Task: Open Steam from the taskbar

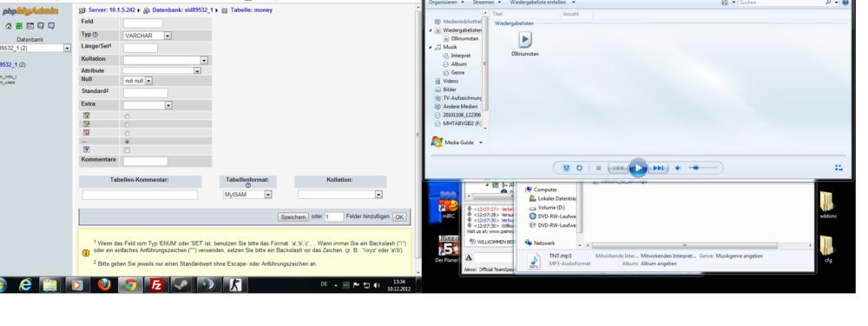Action: 181,285
